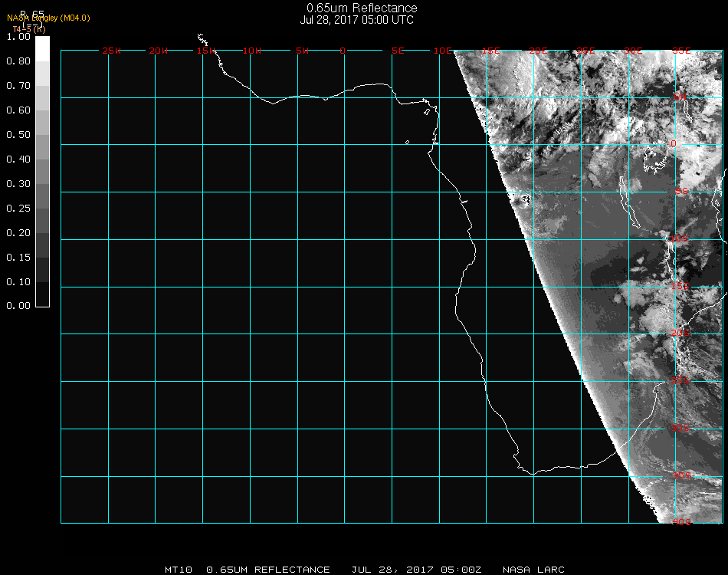
Task: Click the 0 latitude label on right
Action: tap(674, 143)
